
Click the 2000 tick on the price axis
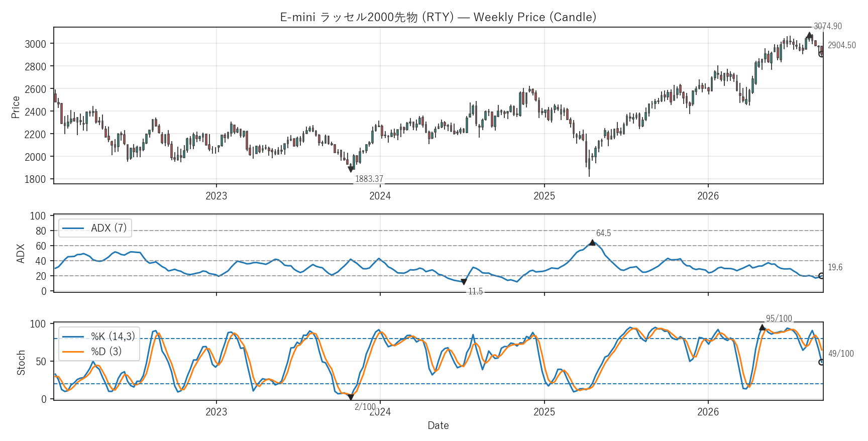pos(36,157)
